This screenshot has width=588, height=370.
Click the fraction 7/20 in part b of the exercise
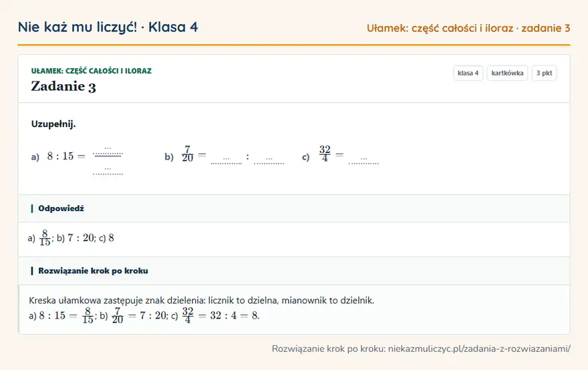coord(188,154)
